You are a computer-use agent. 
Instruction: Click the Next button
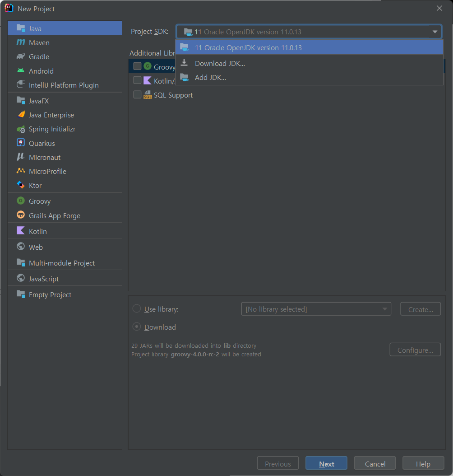pyautogui.click(x=326, y=464)
